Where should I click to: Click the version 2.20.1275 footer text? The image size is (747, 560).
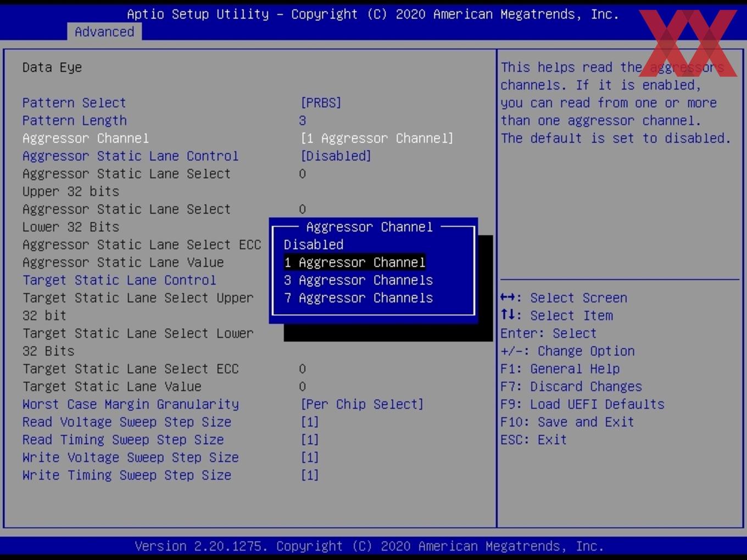click(x=369, y=546)
